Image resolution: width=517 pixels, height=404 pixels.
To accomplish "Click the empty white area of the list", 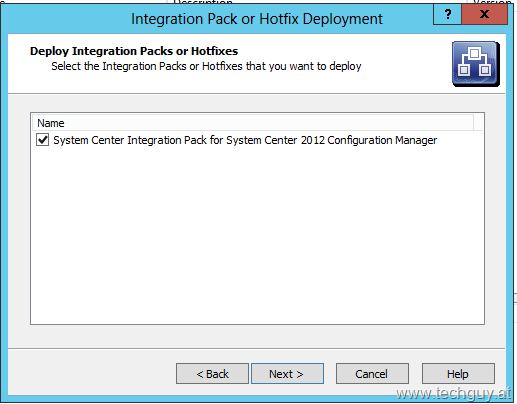I will click(x=257, y=233).
